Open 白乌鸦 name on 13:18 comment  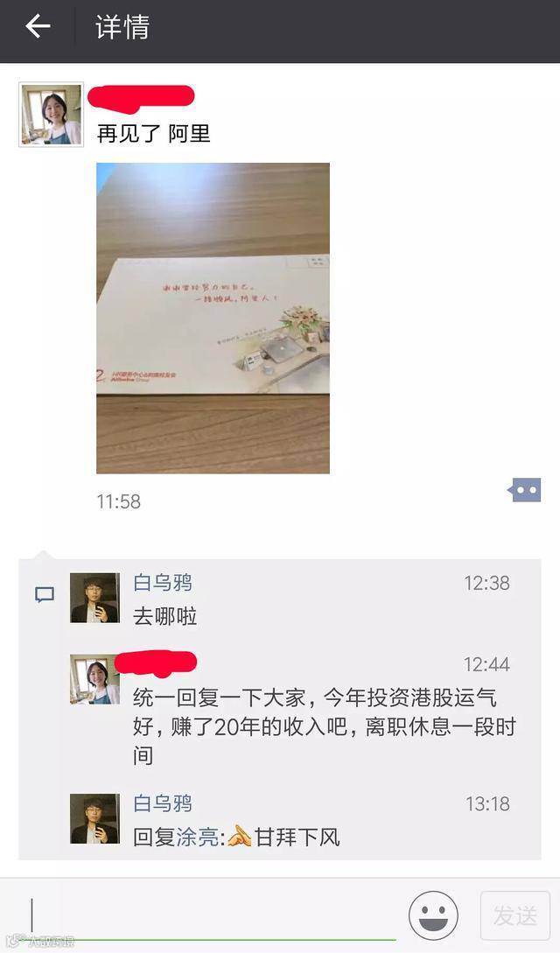(163, 803)
